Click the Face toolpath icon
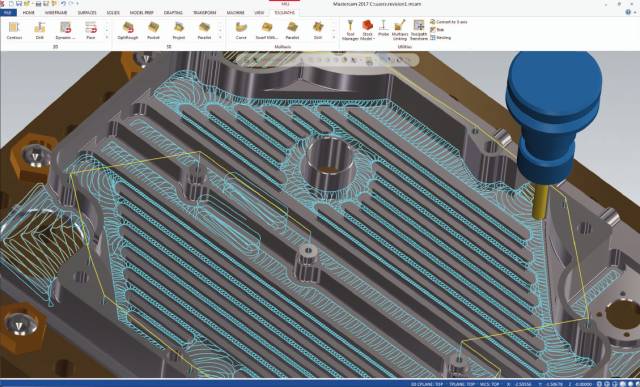Image resolution: width=640 pixels, height=387 pixels. point(91,30)
